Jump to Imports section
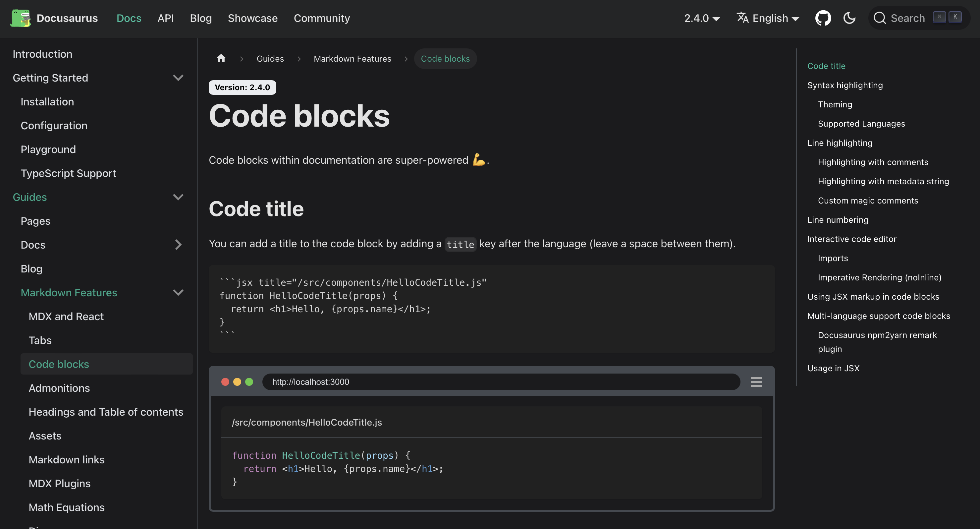 833,258
